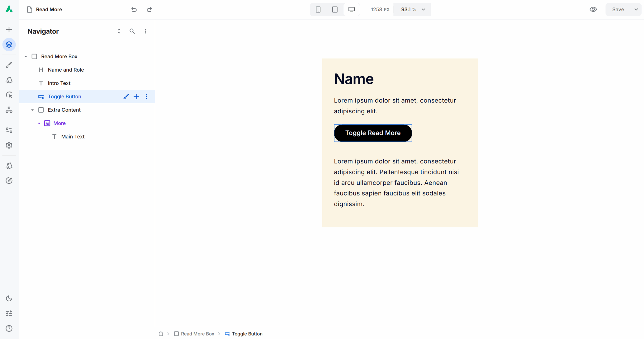This screenshot has height=339, width=644.
Task: Search the Navigator with magnifier icon
Action: pos(132,31)
